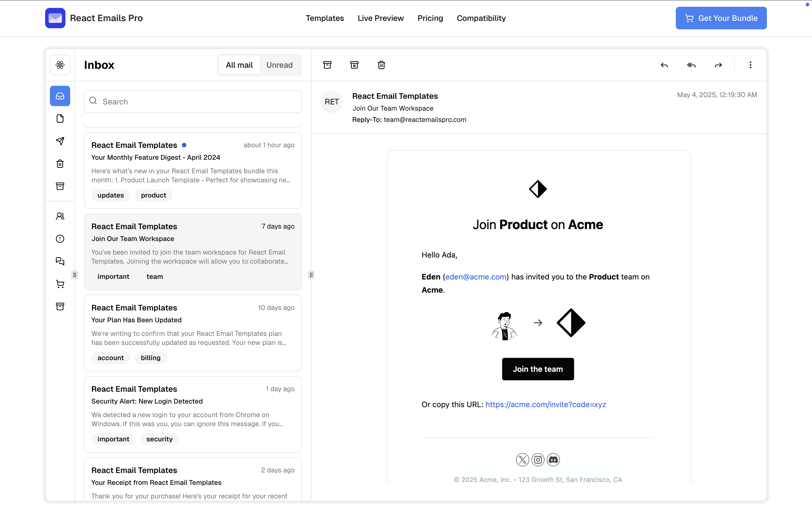Screen dimensions: 812x508
Task: Open the Social people icon in sidebar
Action: (60, 216)
